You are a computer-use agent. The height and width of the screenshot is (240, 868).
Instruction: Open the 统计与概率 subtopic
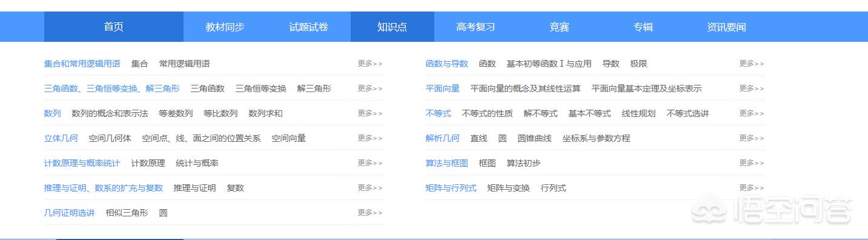197,163
